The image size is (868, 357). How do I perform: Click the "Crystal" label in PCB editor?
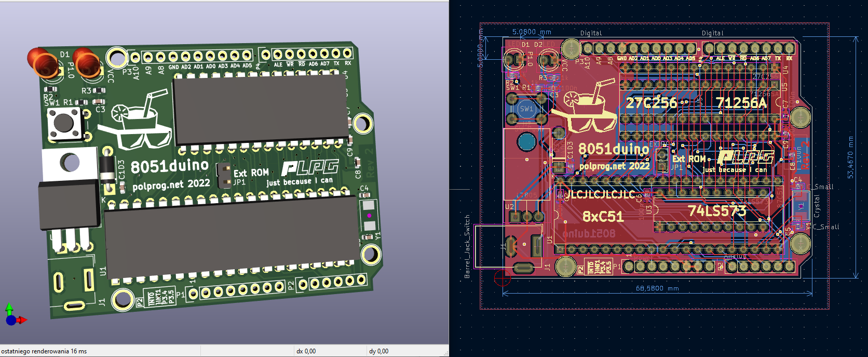click(x=817, y=206)
